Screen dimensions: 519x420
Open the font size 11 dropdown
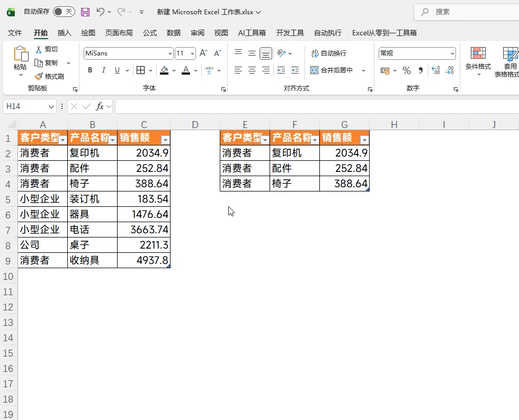pos(192,53)
